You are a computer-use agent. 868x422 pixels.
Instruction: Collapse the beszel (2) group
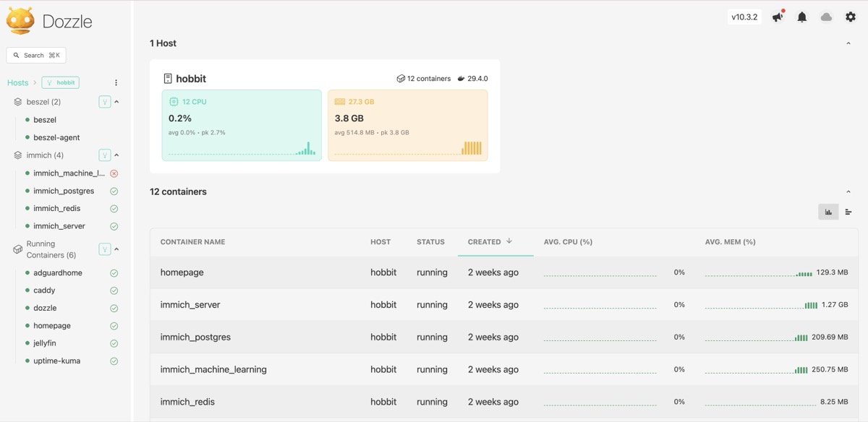click(x=116, y=102)
